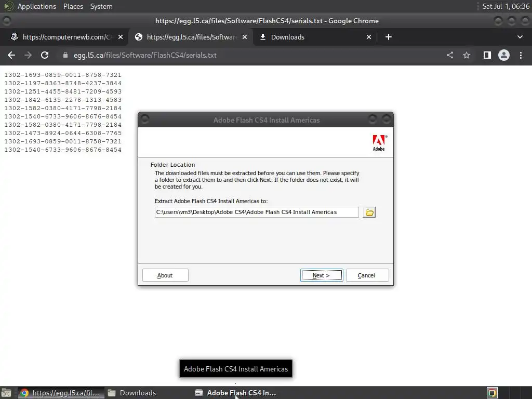The image size is (532, 399).
Task: Toggle Chrome side panel icon
Action: click(487, 55)
